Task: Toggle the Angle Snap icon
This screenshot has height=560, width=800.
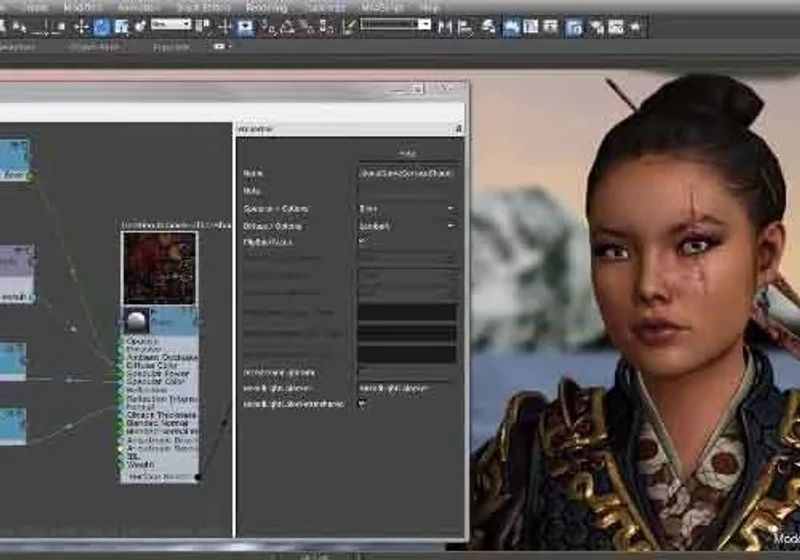Action: (288, 27)
